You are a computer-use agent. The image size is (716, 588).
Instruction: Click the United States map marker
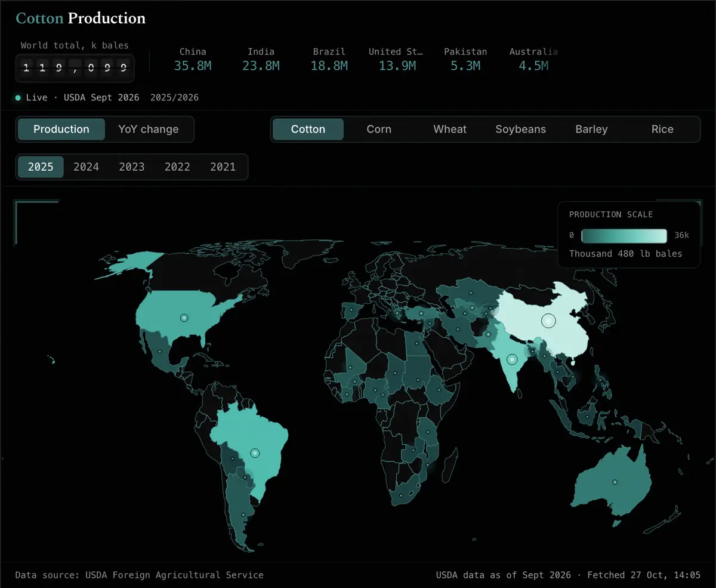[x=184, y=318]
